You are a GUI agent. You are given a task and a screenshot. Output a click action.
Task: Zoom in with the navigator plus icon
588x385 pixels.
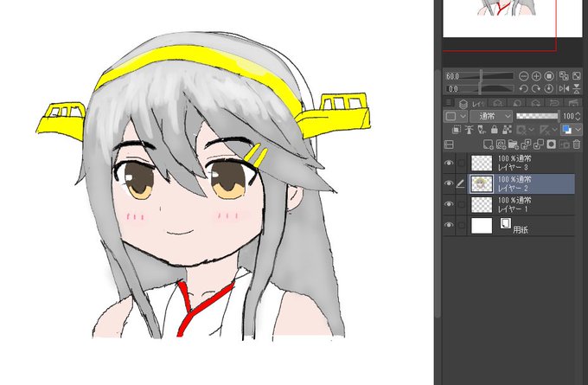click(x=536, y=76)
